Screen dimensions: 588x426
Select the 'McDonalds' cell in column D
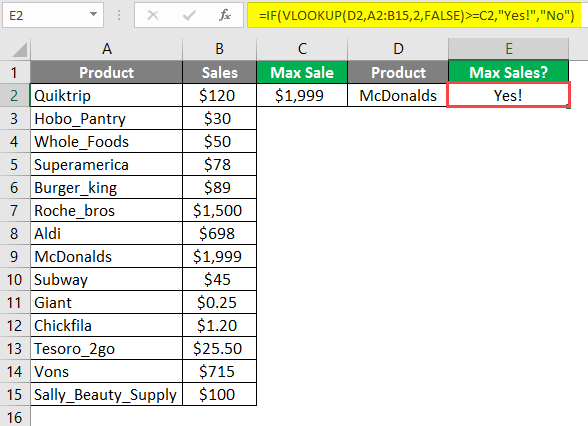click(x=398, y=95)
